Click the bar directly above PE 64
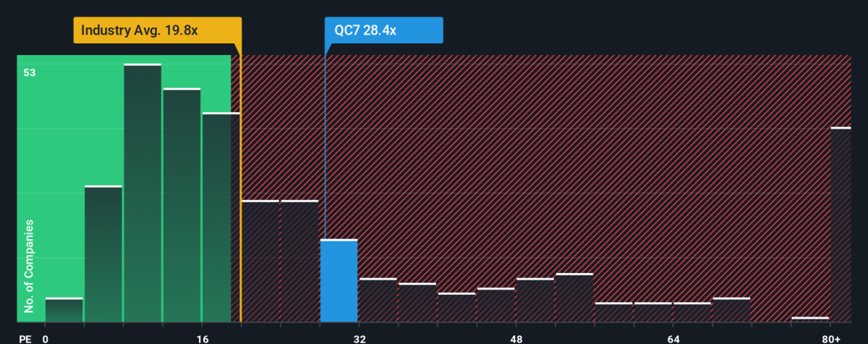The width and height of the screenshot is (868, 344). [692, 312]
